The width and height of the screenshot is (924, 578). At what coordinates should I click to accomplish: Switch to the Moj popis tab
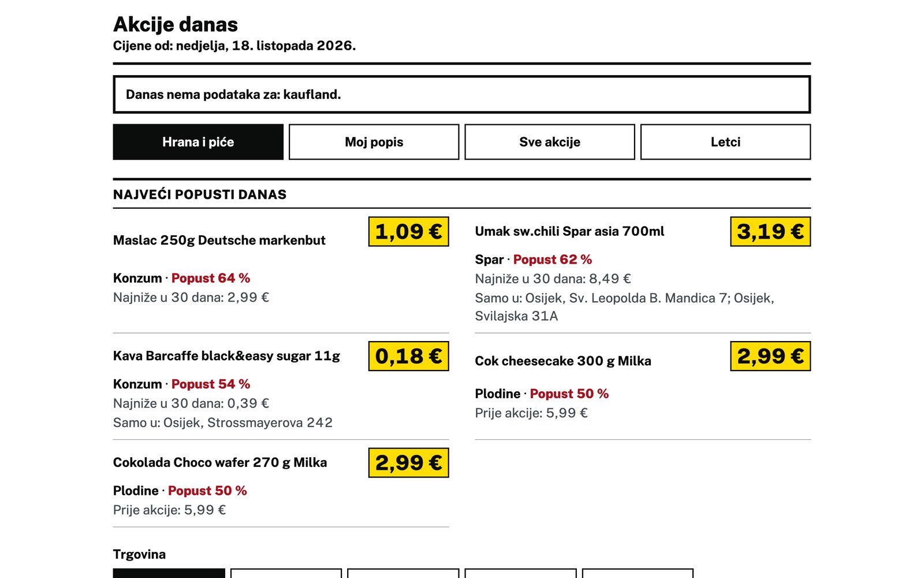[x=374, y=142]
